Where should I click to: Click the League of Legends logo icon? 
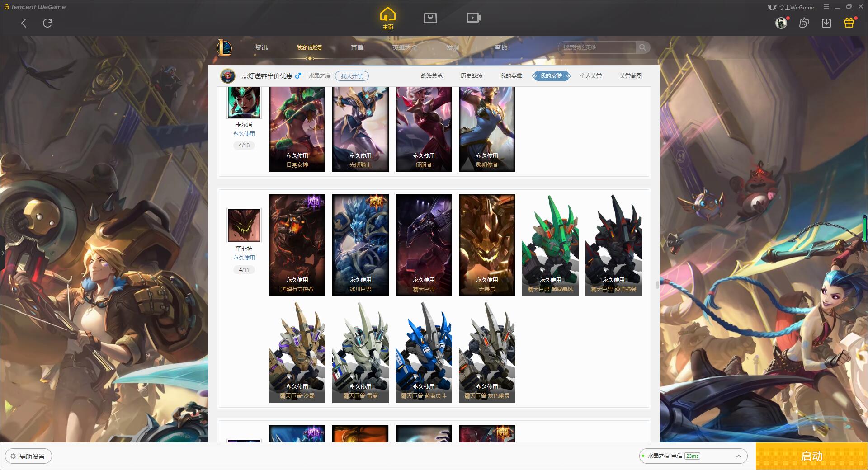[225, 47]
